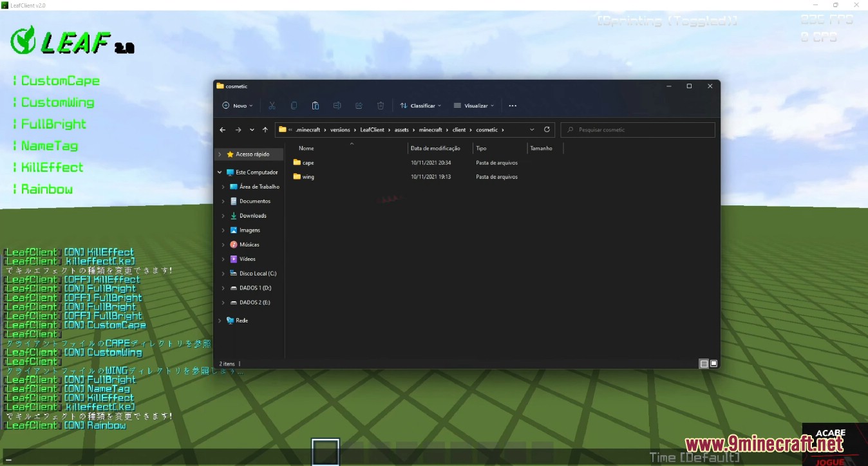
Task: Click the wing folder icon
Action: (x=297, y=176)
